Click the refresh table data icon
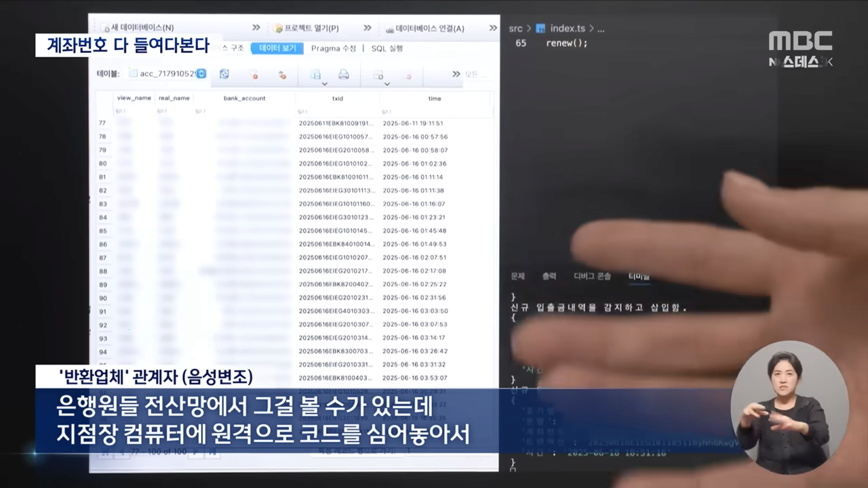Image resolution: width=868 pixels, height=488 pixels. pyautogui.click(x=224, y=75)
